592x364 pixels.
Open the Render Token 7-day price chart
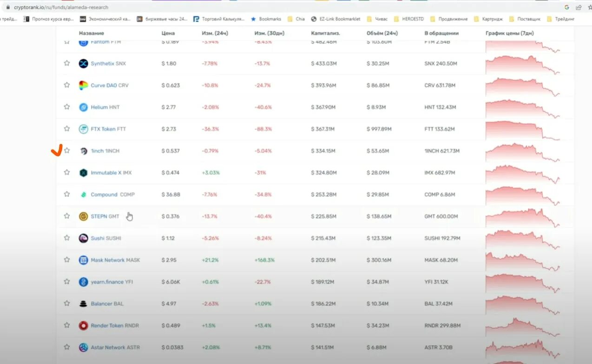pos(523,326)
